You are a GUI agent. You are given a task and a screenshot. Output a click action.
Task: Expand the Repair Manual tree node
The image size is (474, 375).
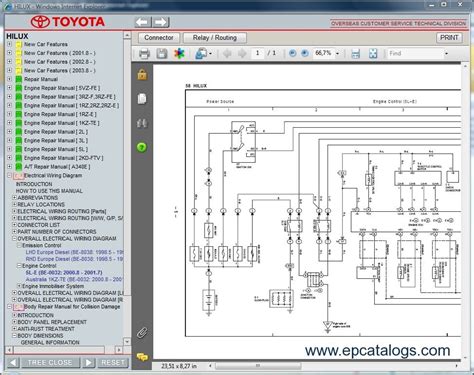(9, 79)
